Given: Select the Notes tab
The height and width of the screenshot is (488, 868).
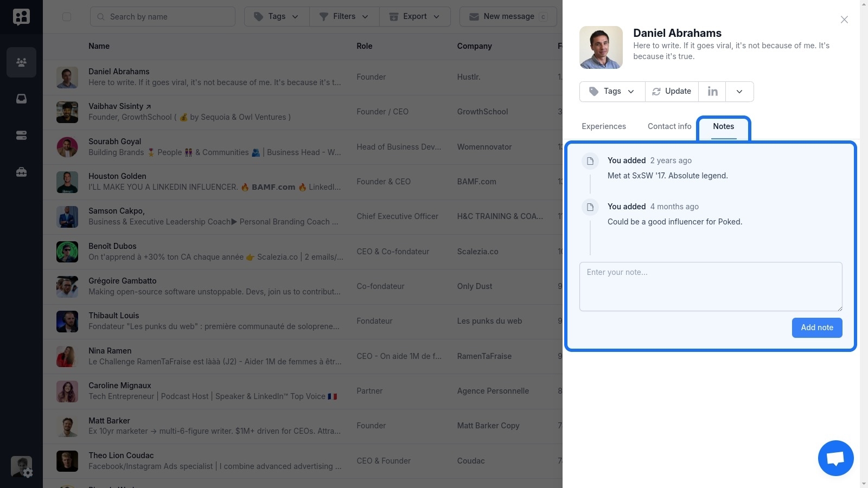Looking at the screenshot, I should coord(724,127).
